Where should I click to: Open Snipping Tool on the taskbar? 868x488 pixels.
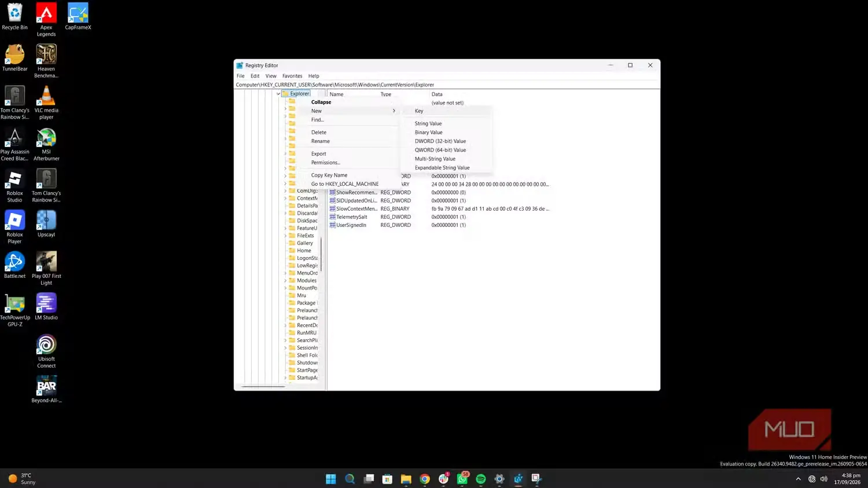536,479
